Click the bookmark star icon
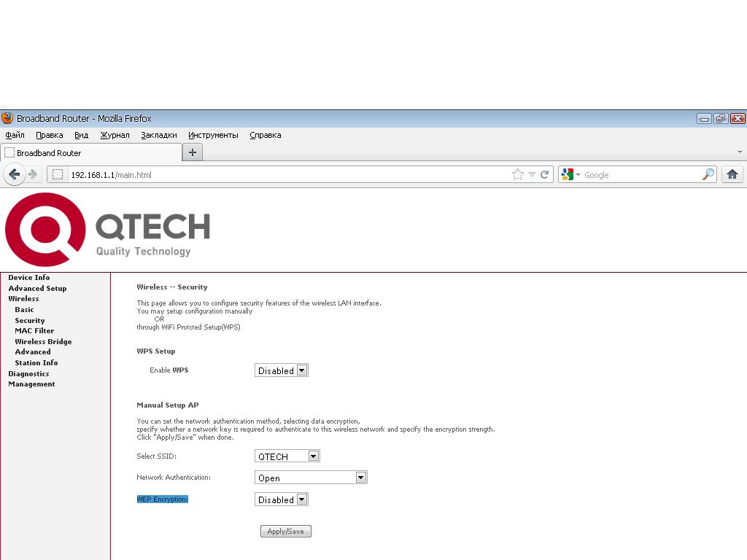The height and width of the screenshot is (560, 747). click(518, 175)
